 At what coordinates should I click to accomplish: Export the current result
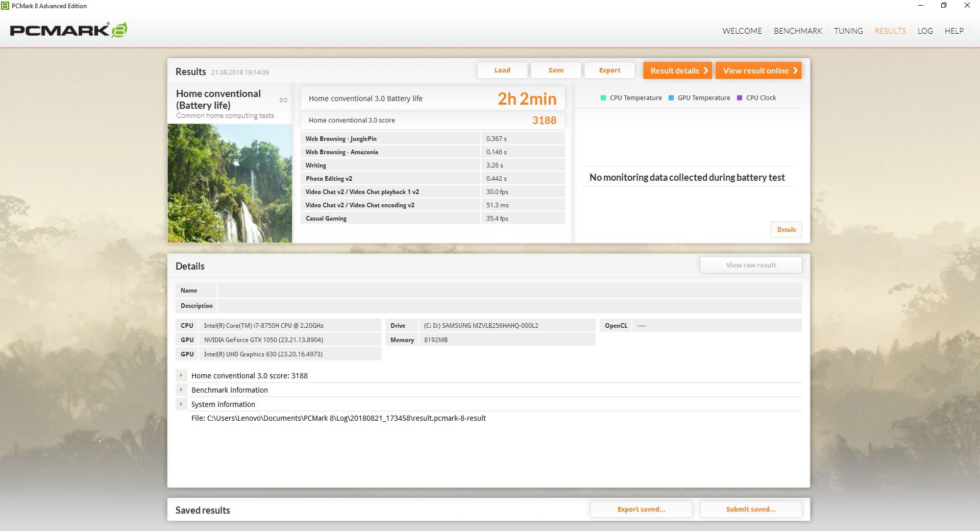[609, 70]
